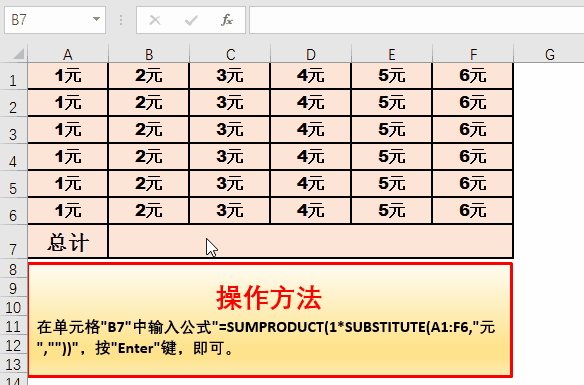This screenshot has width=584, height=385.
Task: Click cell E6 containing 5元
Action: pyautogui.click(x=392, y=211)
